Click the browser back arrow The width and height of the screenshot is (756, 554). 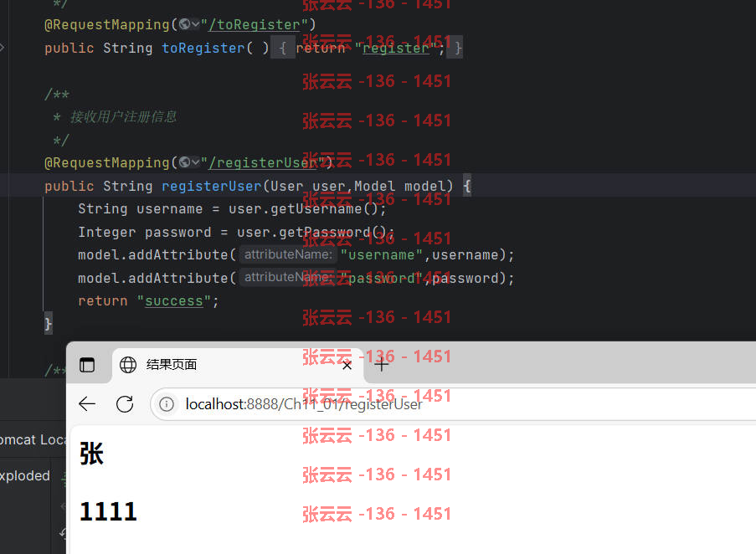87,403
